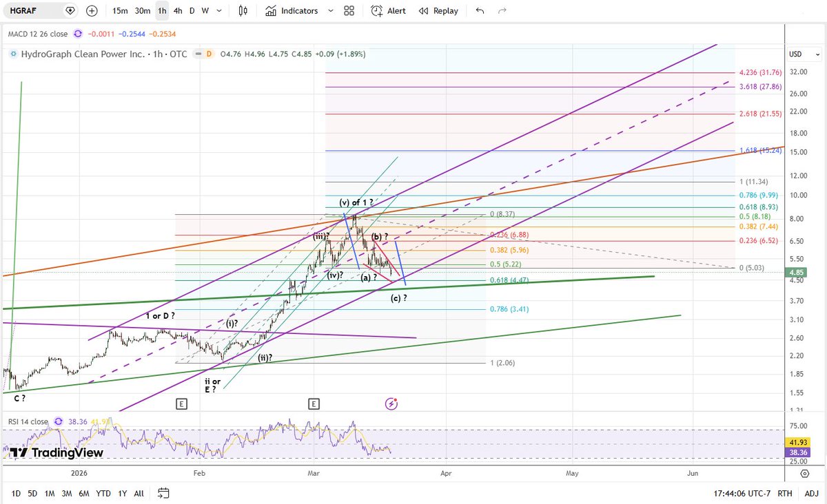The height and width of the screenshot is (504, 827).
Task: Click the first earnings E marker near February
Action: [x=181, y=404]
